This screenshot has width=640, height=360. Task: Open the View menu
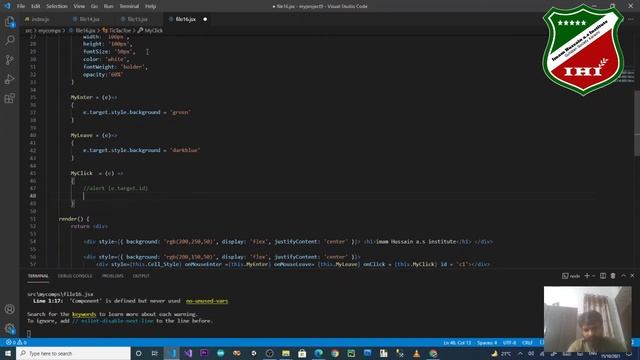pos(79,6)
